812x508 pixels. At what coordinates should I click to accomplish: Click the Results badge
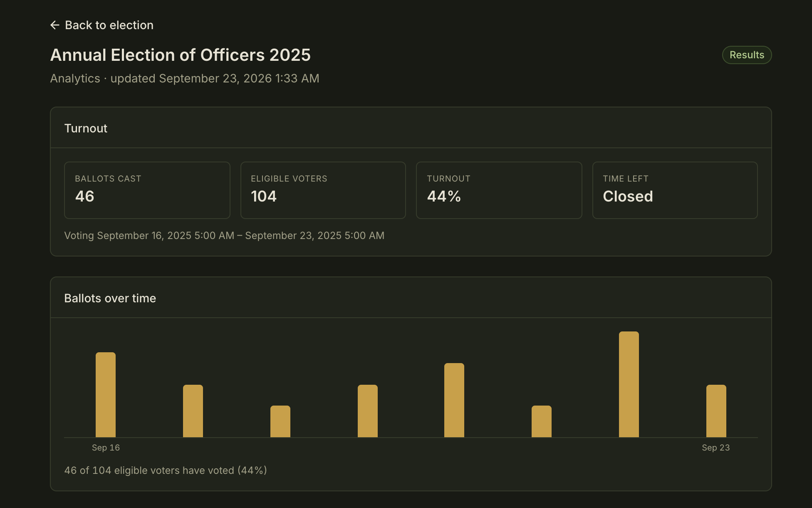tap(747, 55)
